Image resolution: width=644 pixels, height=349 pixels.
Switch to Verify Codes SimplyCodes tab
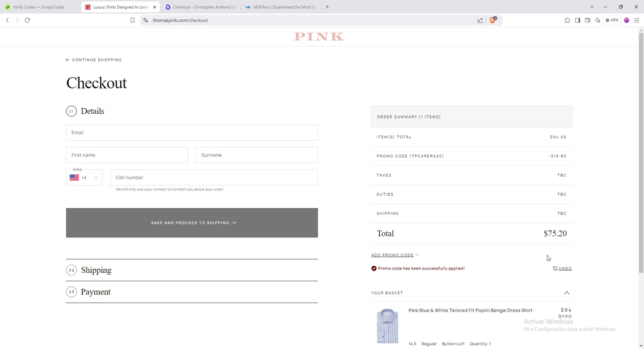(39, 7)
